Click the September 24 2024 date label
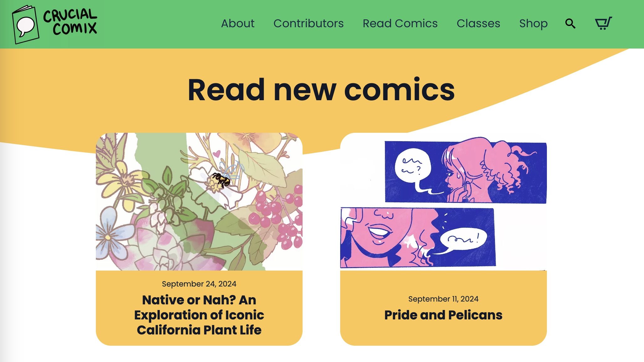This screenshot has height=362, width=644. click(199, 284)
